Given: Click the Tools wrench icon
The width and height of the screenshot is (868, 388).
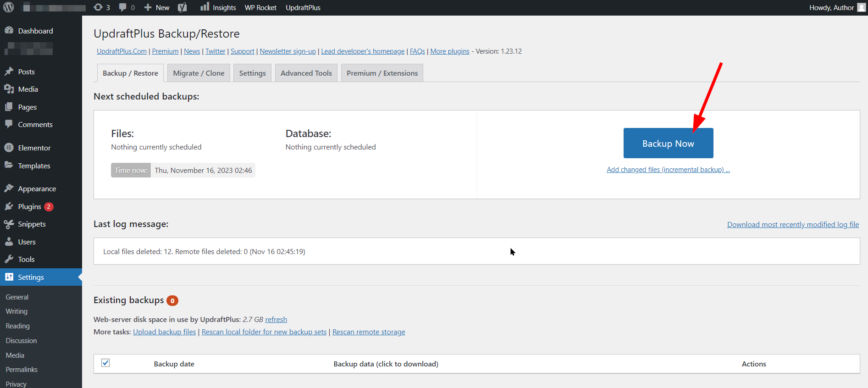Looking at the screenshot, I should coord(9,259).
